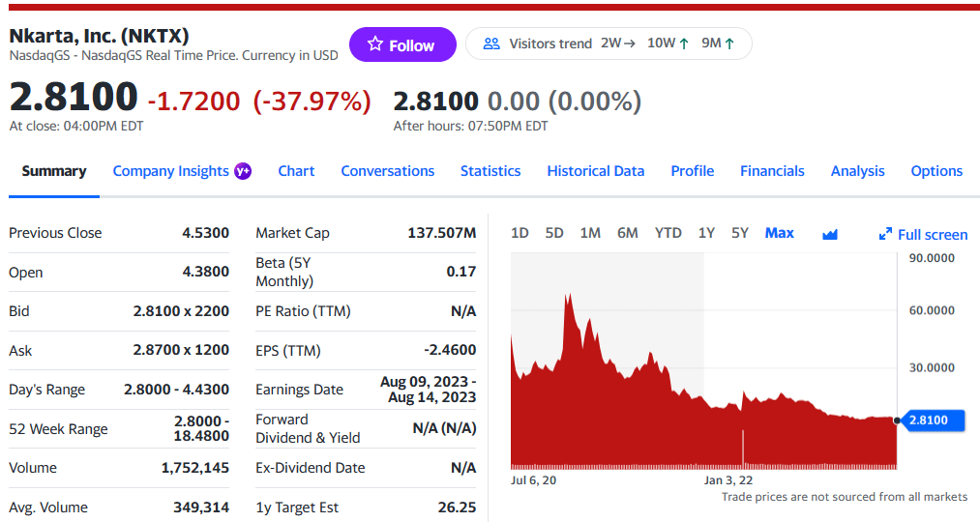Click the star Follow button
The image size is (980, 522).
(x=401, y=44)
